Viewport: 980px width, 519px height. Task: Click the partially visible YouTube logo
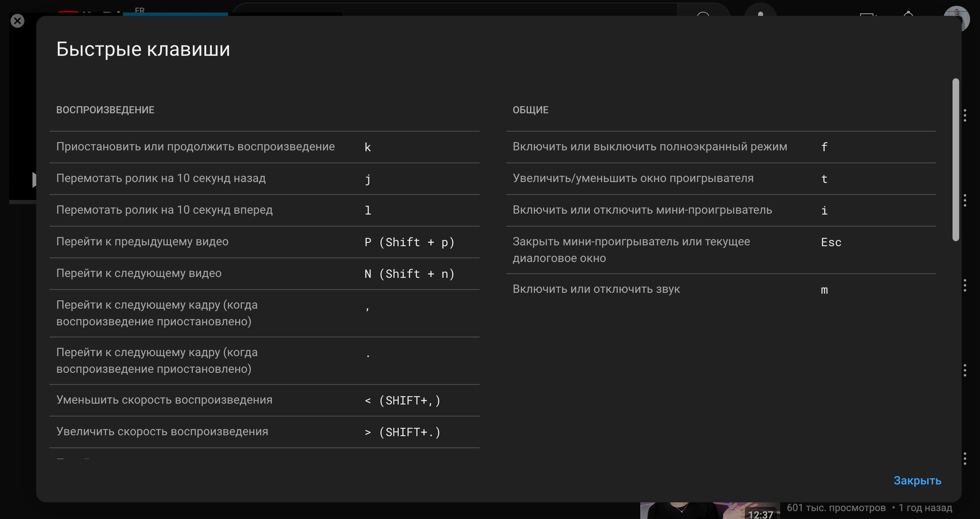69,12
